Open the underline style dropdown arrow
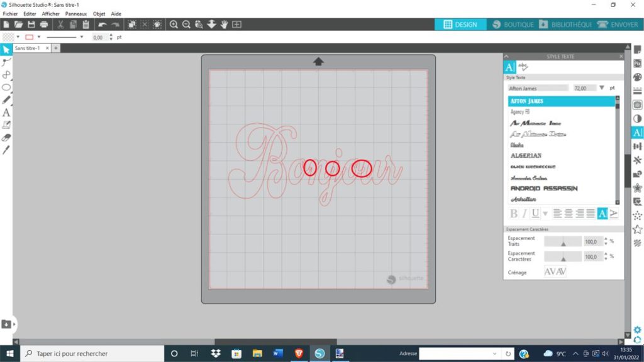The height and width of the screenshot is (362, 644). point(545,214)
